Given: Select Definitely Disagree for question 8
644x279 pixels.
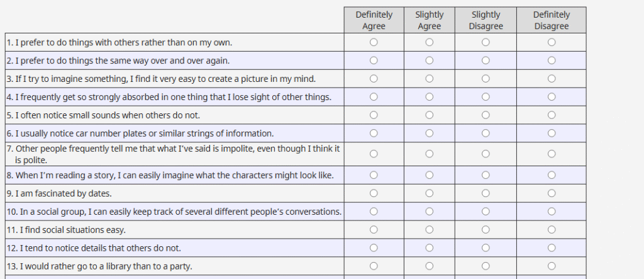Looking at the screenshot, I should point(552,175).
